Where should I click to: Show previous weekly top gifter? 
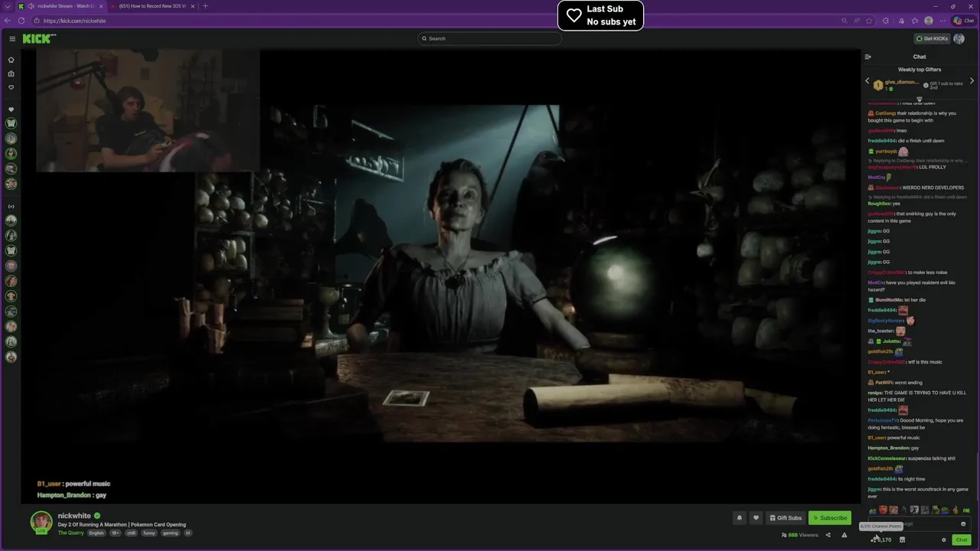pos(867,81)
